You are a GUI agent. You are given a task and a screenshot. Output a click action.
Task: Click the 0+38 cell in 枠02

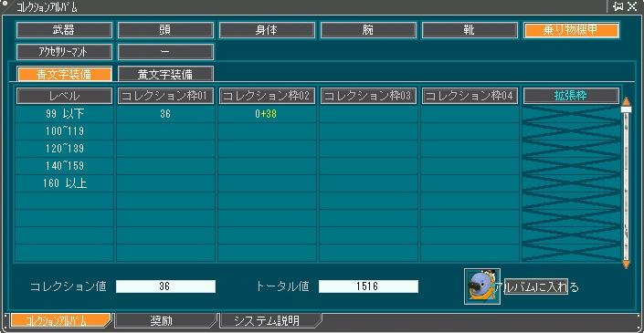pyautogui.click(x=267, y=114)
